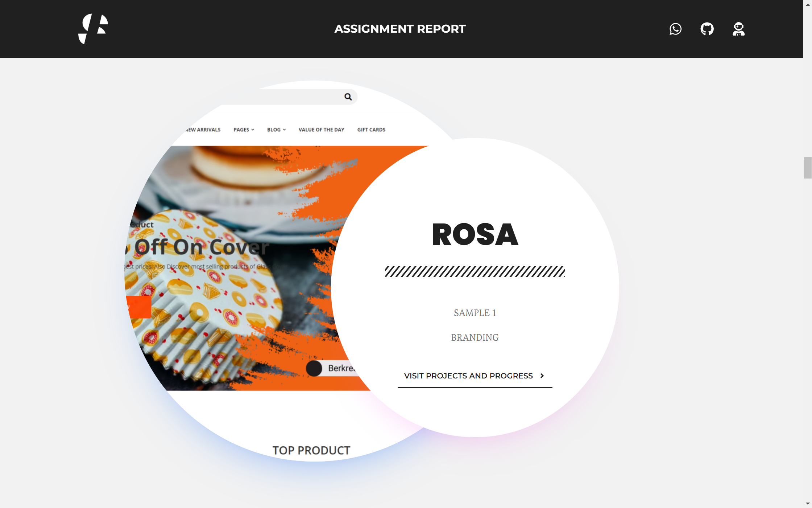Screen dimensions: 812x508
Task: Open the New Arrivals menu item
Action: click(x=203, y=130)
